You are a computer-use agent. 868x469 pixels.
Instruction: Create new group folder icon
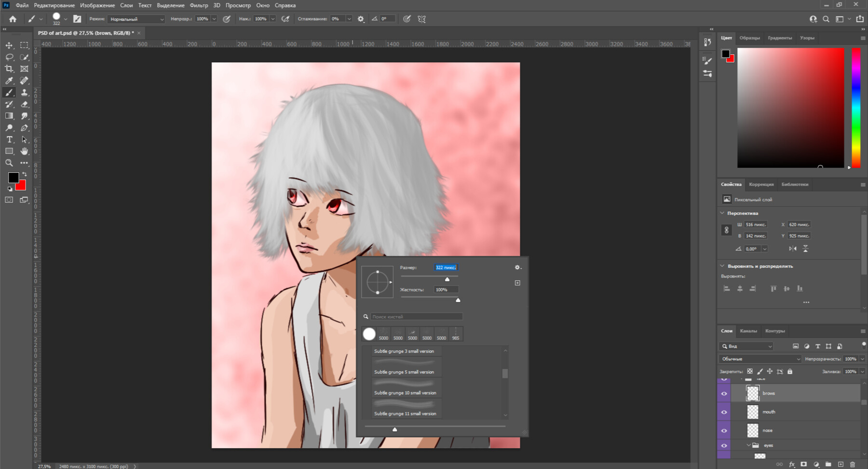click(828, 464)
